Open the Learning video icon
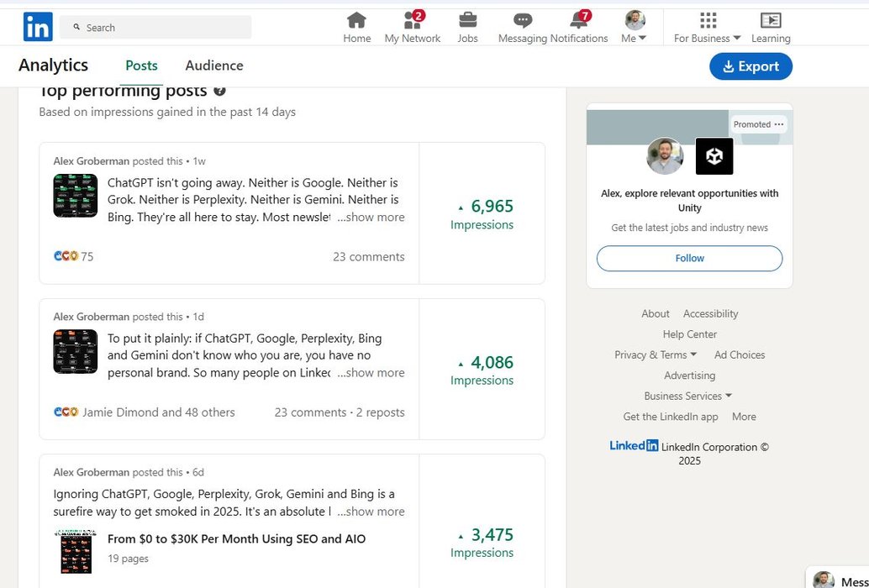The image size is (869, 588). [770, 20]
